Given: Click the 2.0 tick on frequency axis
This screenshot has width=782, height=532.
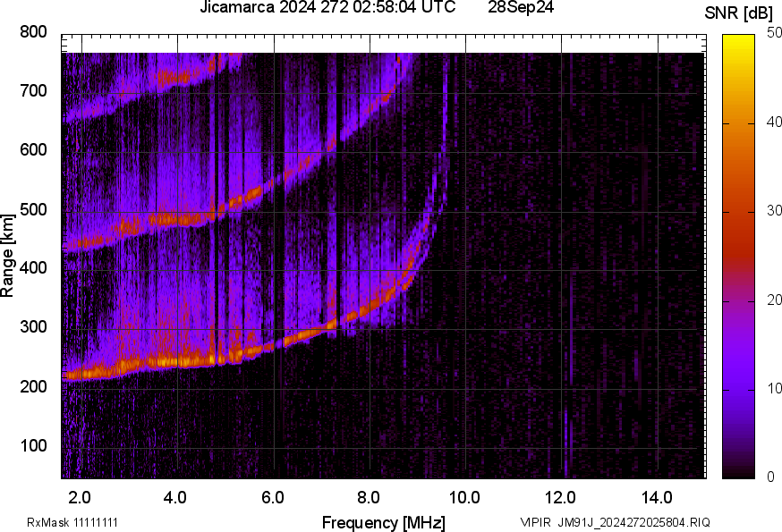Looking at the screenshot, I should pos(80,497).
